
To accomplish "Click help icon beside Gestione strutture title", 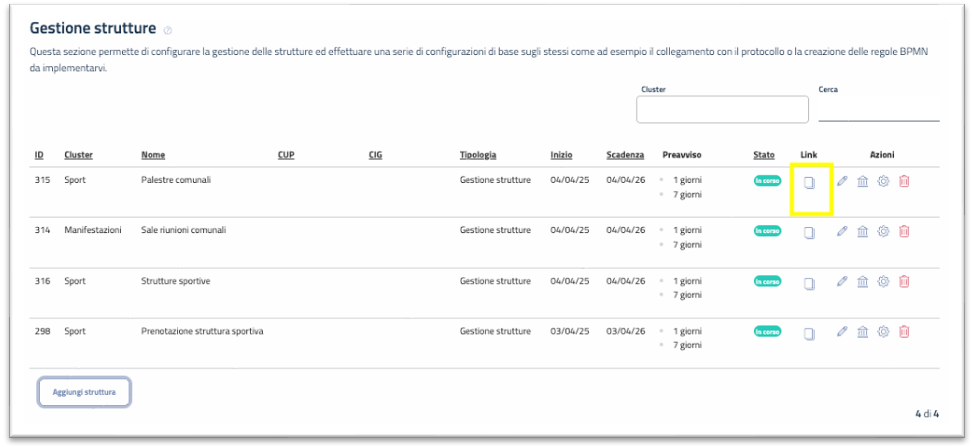I will [168, 30].
